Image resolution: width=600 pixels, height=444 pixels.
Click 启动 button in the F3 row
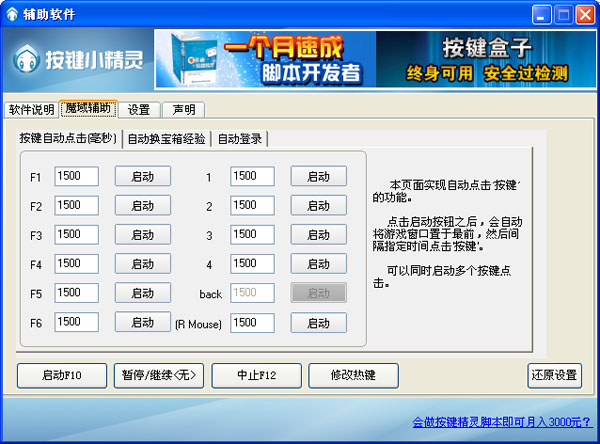coord(143,234)
